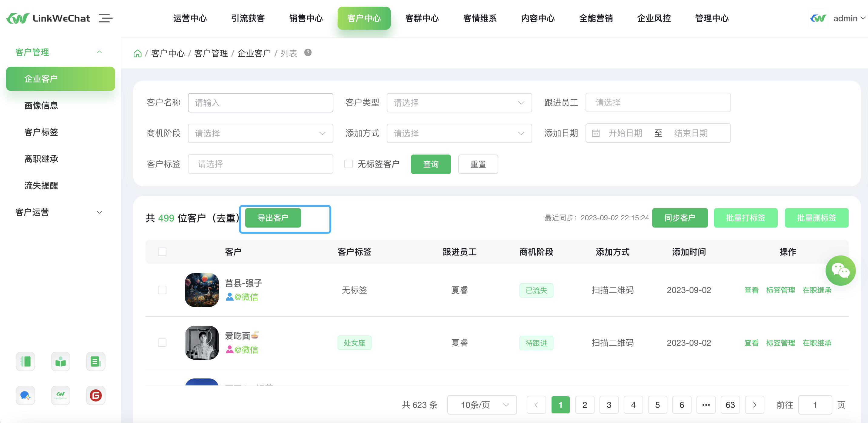Click the blue WeCom chat icon
The height and width of the screenshot is (423, 868).
(x=25, y=395)
